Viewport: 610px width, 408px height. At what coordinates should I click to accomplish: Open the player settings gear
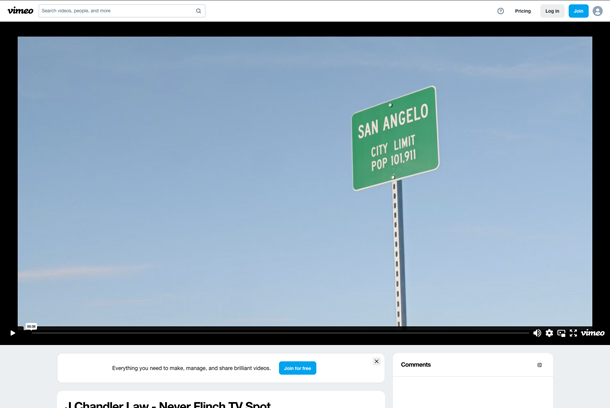(x=549, y=333)
